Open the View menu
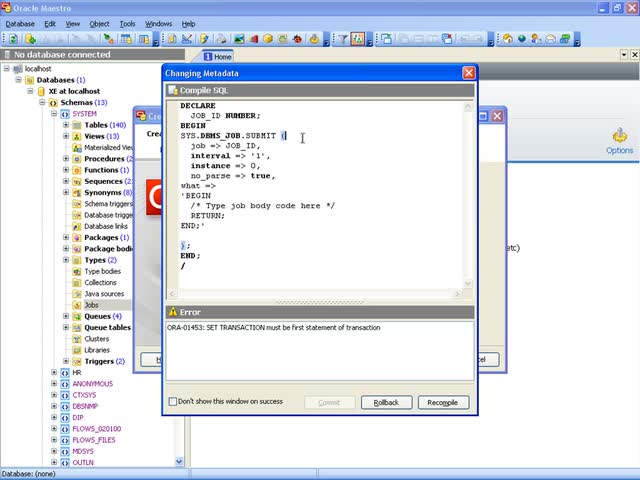 coord(73,24)
